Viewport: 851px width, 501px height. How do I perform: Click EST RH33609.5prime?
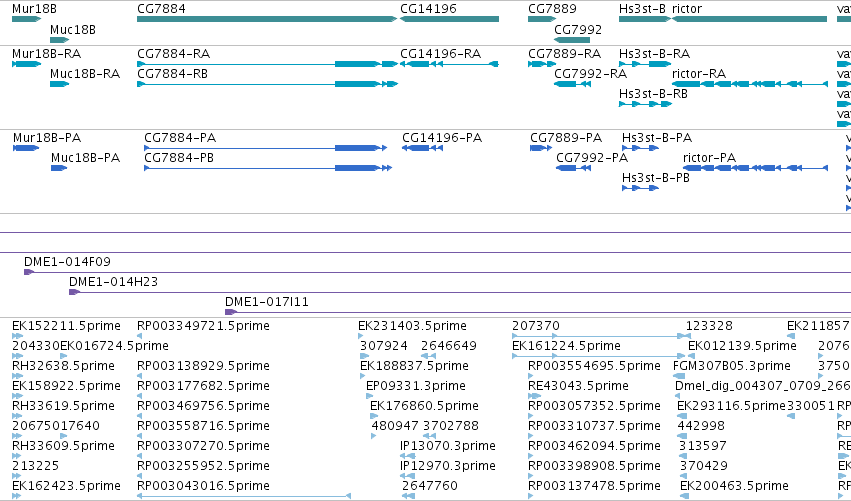pyautogui.click(x=63, y=446)
